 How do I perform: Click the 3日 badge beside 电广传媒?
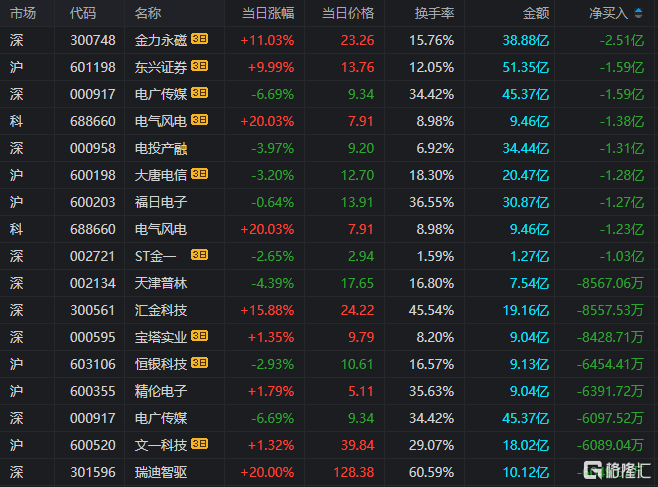[199, 93]
